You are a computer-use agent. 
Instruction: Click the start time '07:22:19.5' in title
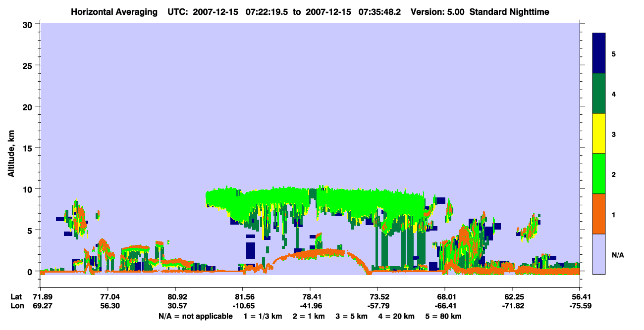pyautogui.click(x=267, y=11)
